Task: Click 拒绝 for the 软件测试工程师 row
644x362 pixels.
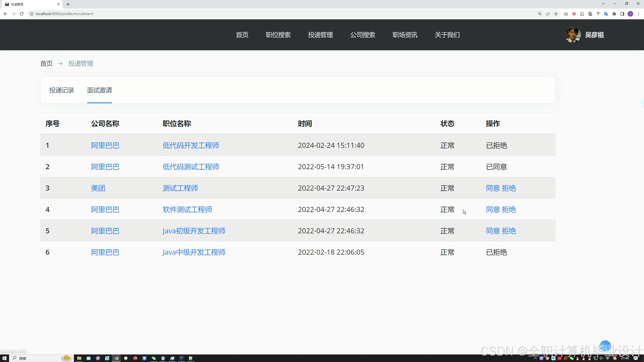Action: (509, 209)
